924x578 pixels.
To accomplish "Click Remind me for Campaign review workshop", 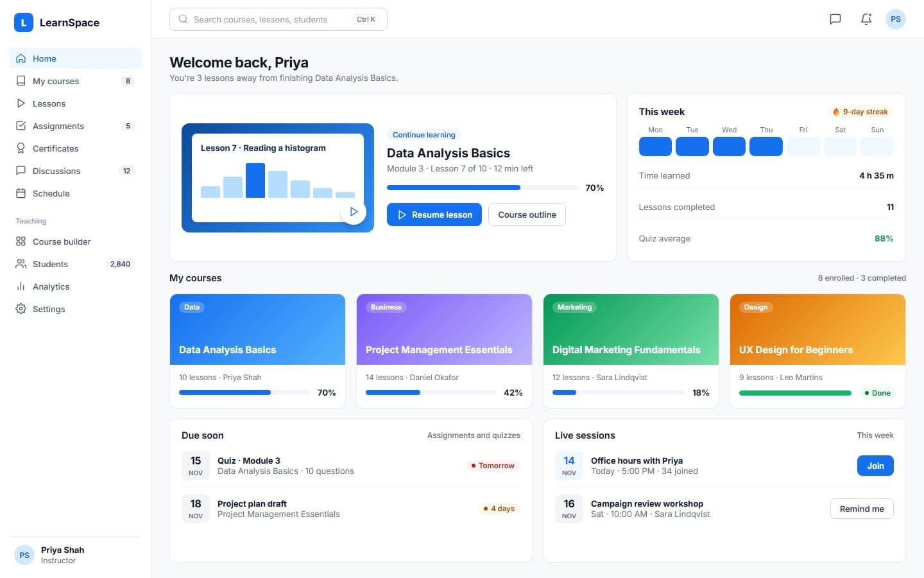I will click(x=862, y=509).
